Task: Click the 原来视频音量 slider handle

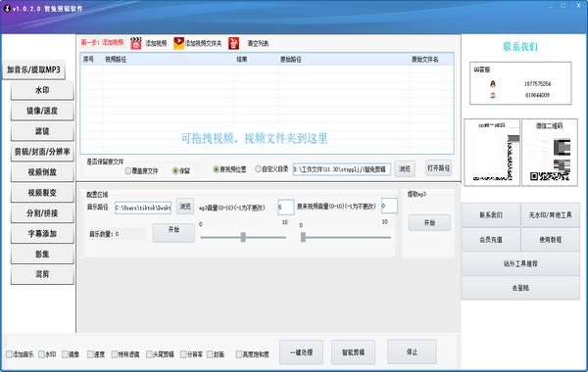Action: (x=303, y=237)
